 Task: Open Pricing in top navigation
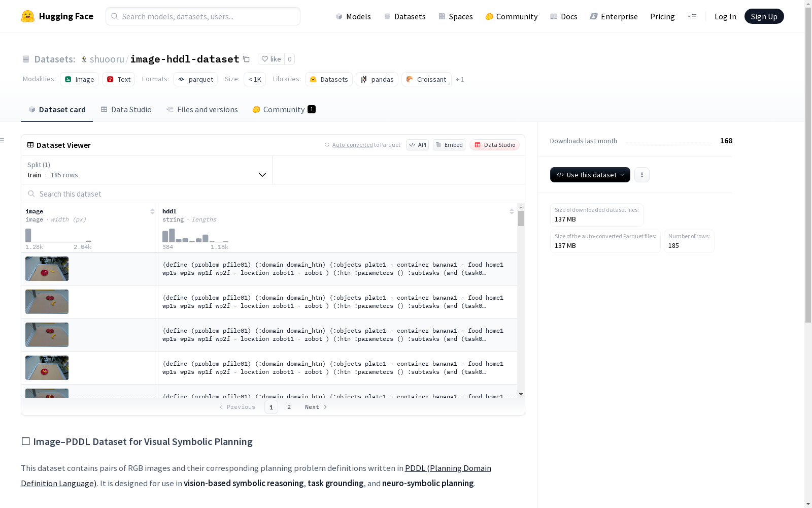click(x=662, y=16)
